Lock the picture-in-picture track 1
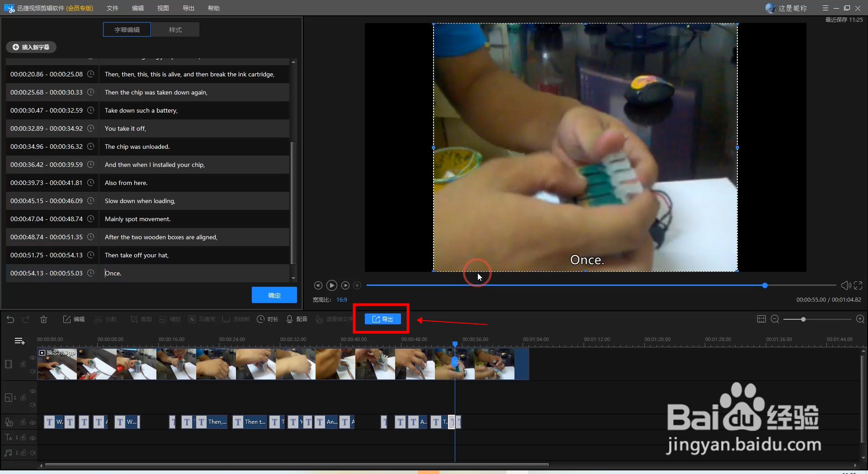Screen dimensions: 868x474 (x=23, y=398)
